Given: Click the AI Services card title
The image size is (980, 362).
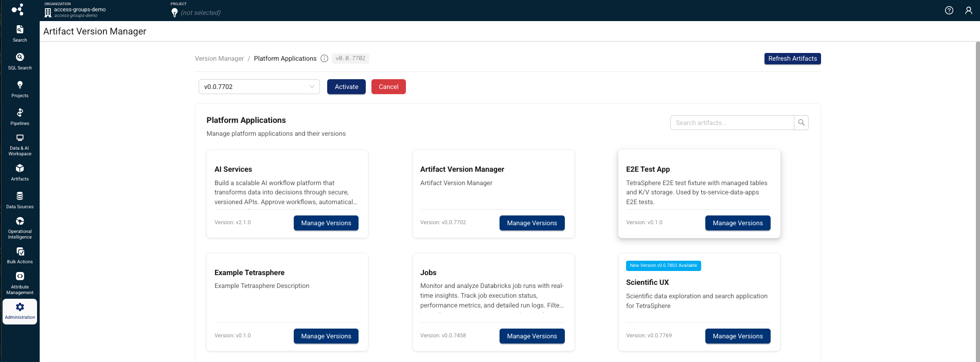Looking at the screenshot, I should pyautogui.click(x=233, y=169).
